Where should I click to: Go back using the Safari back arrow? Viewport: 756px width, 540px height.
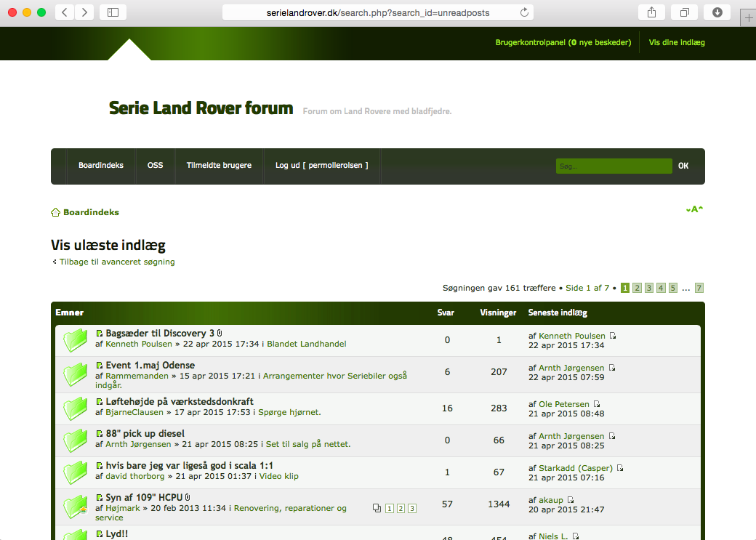(x=65, y=12)
